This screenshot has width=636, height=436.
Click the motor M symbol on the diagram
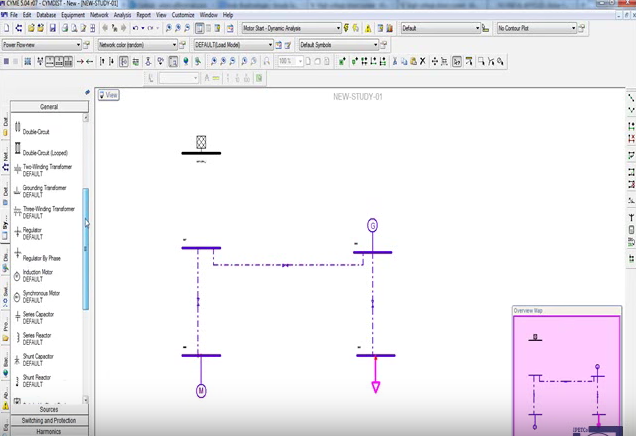coord(201,391)
